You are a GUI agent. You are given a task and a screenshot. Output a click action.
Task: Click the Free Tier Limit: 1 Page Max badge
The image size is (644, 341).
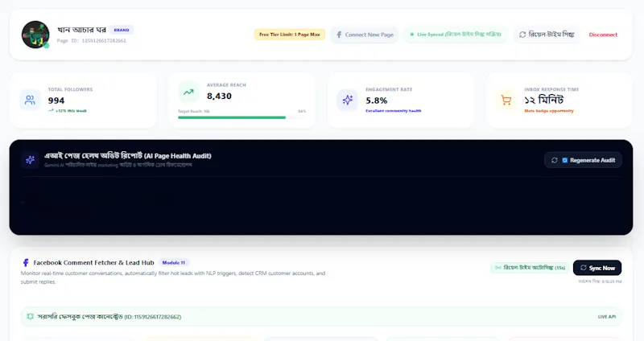coord(290,35)
